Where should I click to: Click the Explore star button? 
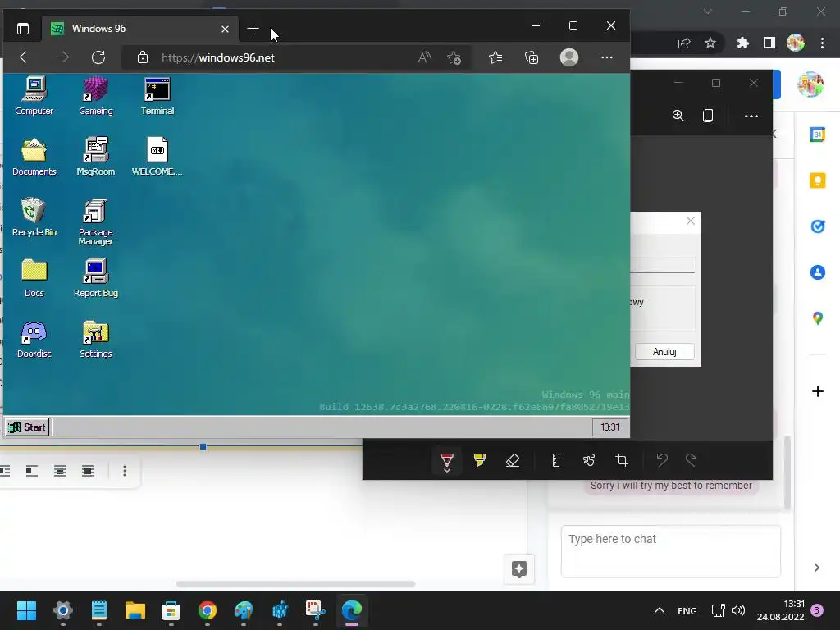click(x=519, y=569)
